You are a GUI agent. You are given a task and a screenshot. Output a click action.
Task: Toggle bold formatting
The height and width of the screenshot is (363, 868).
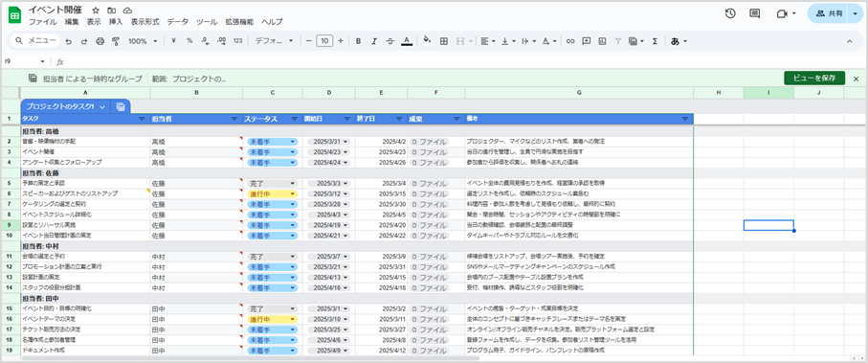click(359, 41)
